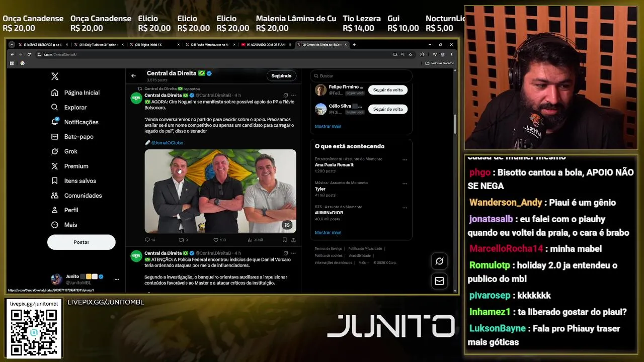Open the @JornalOGlobo mention link
The width and height of the screenshot is (644, 362).
pyautogui.click(x=167, y=143)
